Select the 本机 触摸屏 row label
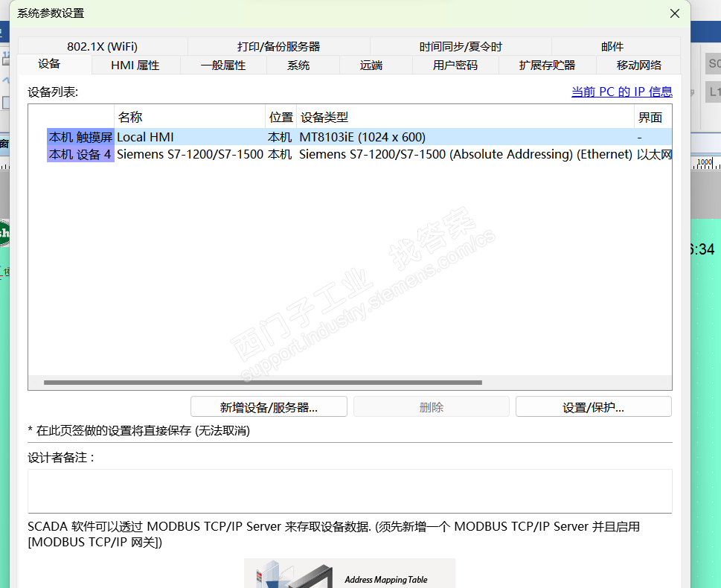 click(x=80, y=137)
